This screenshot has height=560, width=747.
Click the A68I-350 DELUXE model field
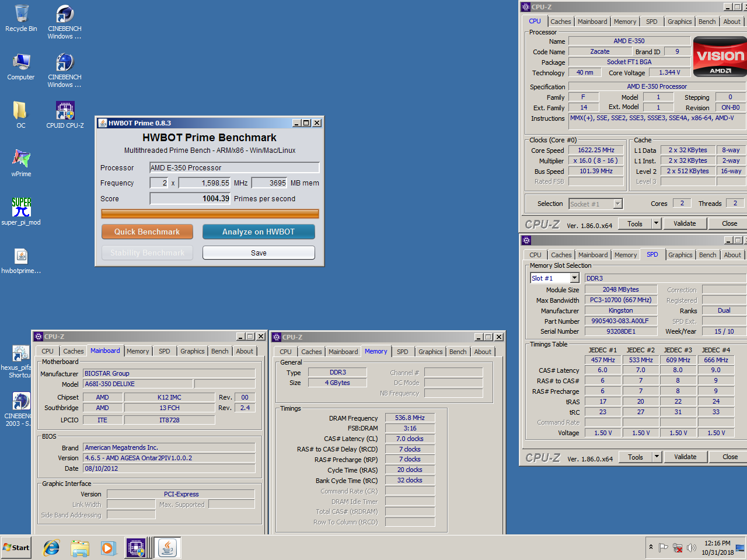(138, 384)
